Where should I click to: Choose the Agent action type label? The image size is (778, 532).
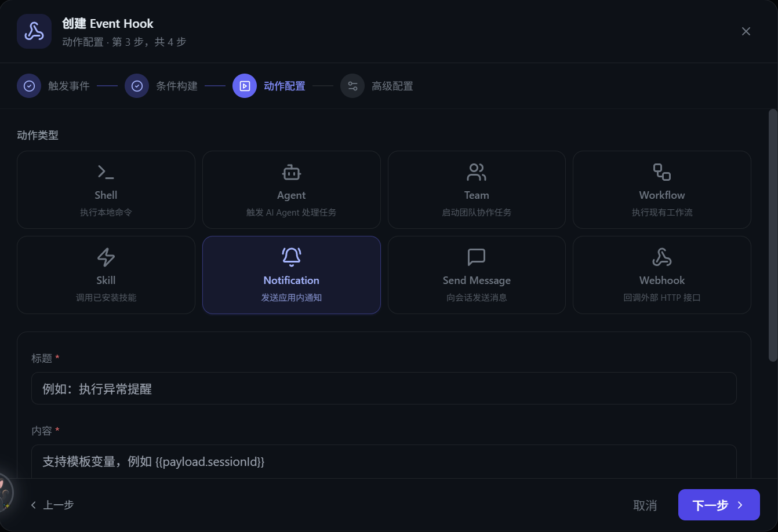(292, 195)
